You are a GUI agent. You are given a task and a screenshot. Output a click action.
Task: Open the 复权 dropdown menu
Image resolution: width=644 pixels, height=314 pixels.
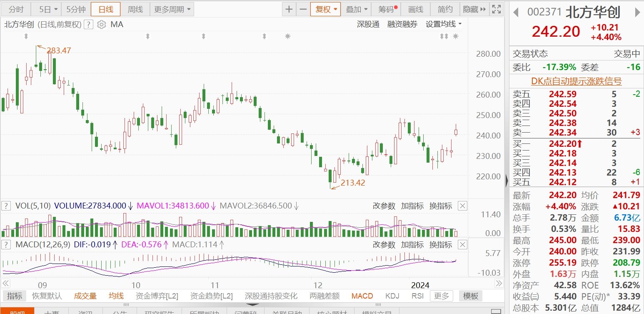(x=325, y=9)
